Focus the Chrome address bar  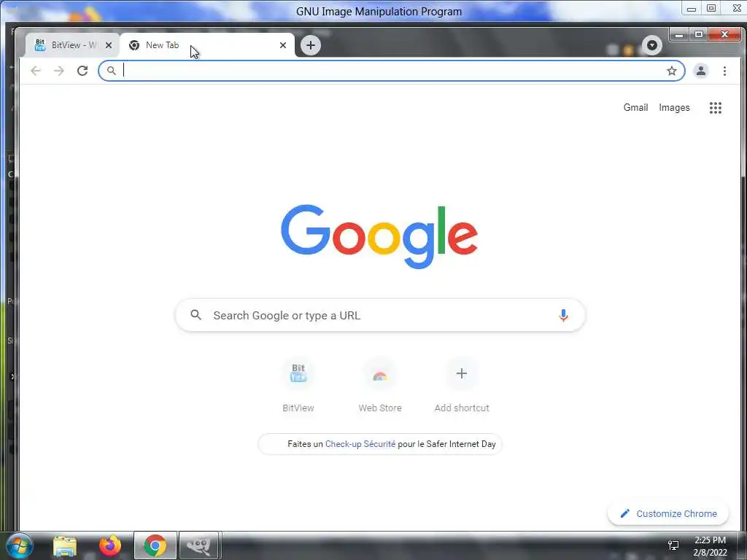[392, 71]
